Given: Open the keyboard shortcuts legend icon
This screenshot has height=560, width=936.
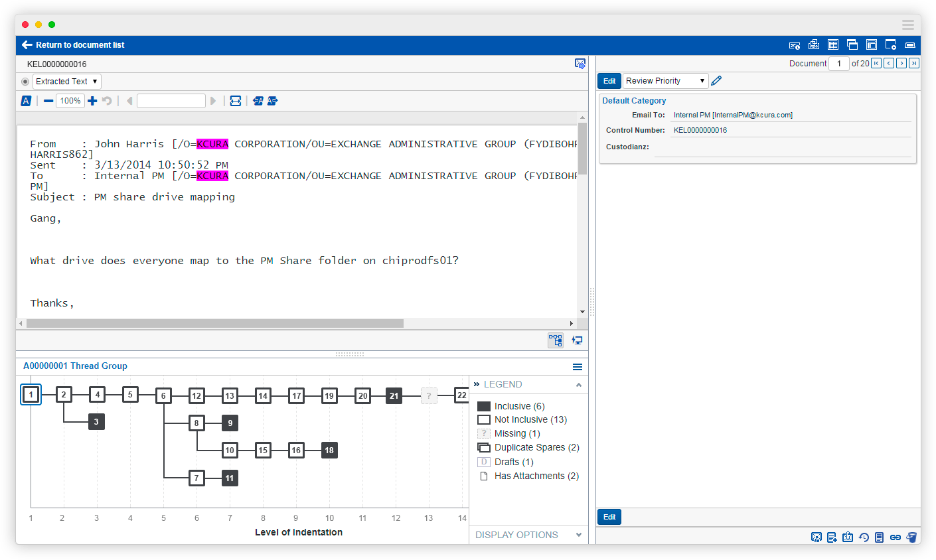Looking at the screenshot, I should click(795, 44).
